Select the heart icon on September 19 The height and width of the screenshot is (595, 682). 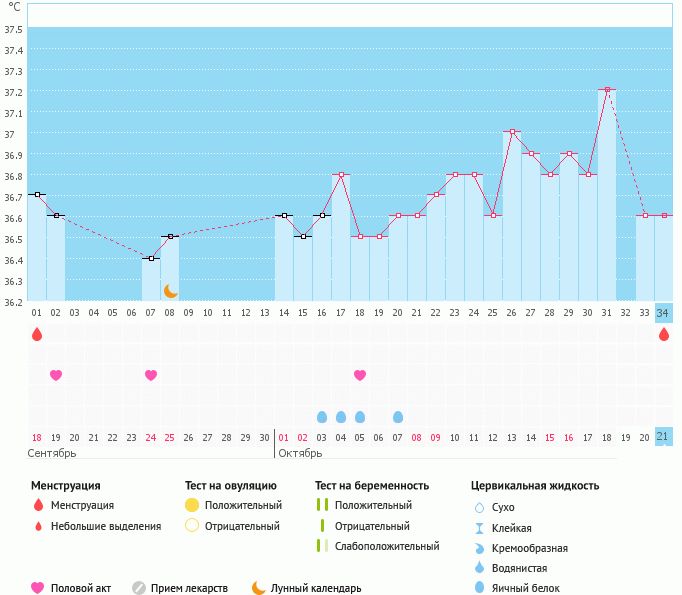click(56, 375)
